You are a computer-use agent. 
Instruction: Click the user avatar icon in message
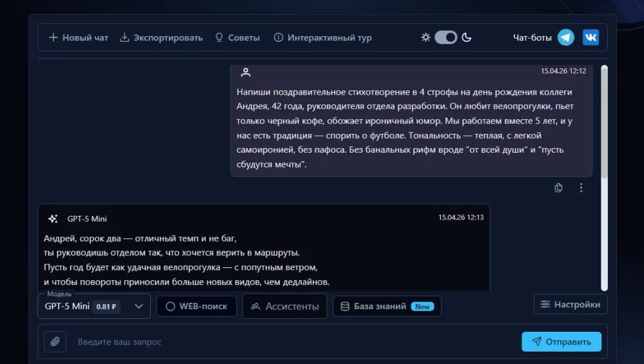[x=245, y=72]
